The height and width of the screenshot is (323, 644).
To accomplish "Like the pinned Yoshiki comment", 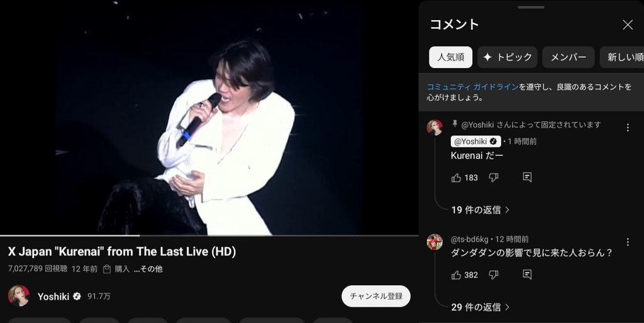I will point(457,178).
